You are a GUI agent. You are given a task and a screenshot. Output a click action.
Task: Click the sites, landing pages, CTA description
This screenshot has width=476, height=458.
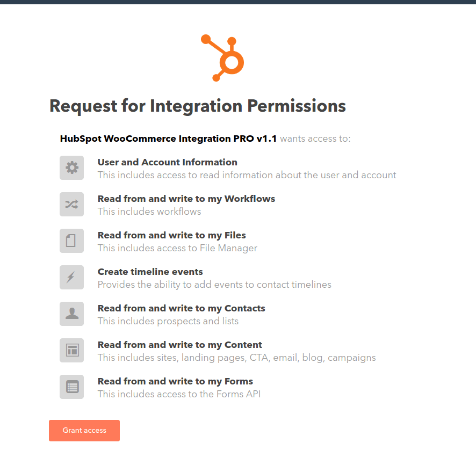click(236, 358)
